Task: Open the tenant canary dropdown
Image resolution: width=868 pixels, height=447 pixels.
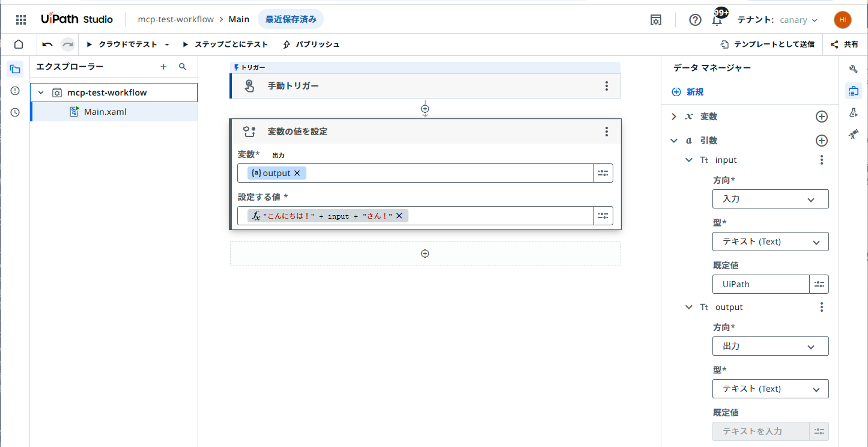Action: coord(798,20)
